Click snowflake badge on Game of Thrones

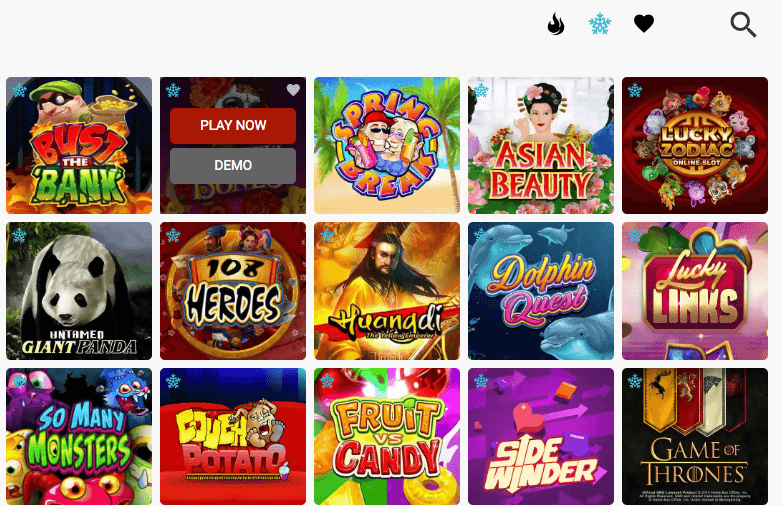[x=635, y=381]
